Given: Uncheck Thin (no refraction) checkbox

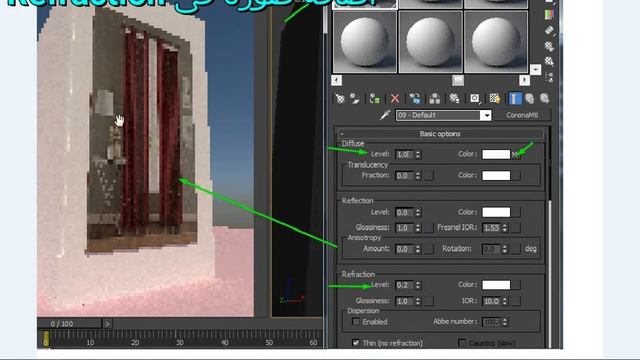Looking at the screenshot, I should (356, 343).
